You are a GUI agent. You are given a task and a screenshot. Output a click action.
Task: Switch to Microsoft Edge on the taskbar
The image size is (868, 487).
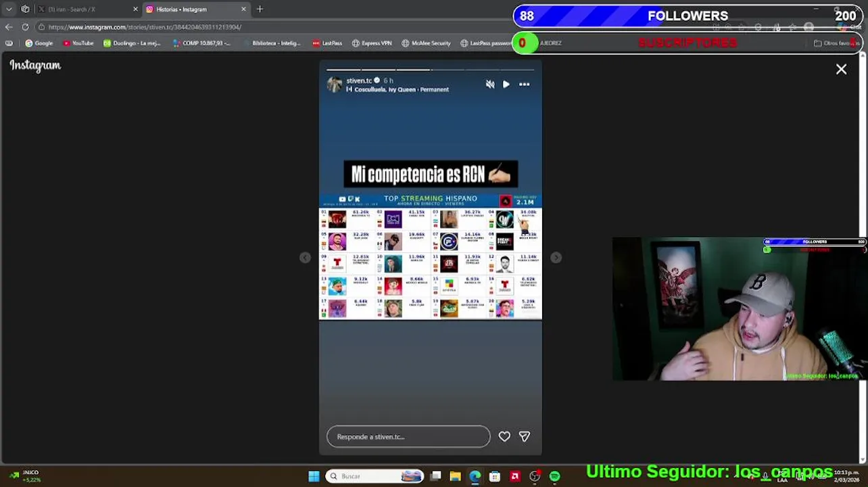475,476
